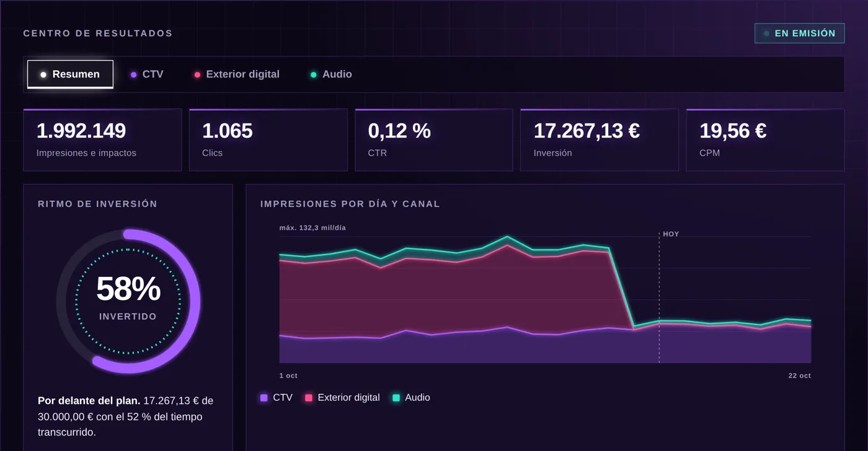Click the 1 oct axis label

(x=288, y=375)
